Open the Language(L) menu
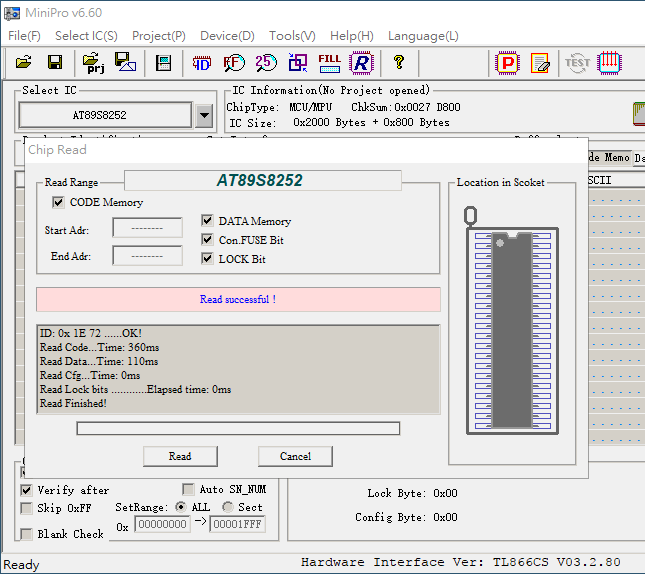The image size is (645, 574). (423, 36)
